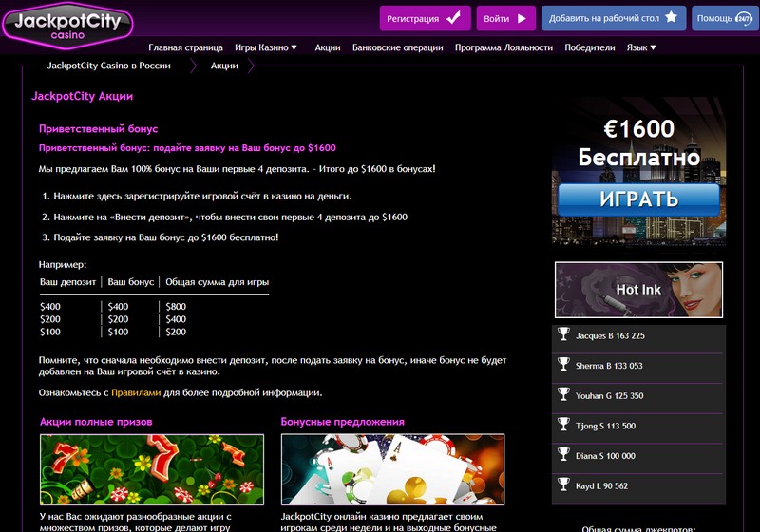Image resolution: width=760 pixels, height=532 pixels.
Task: Click trophy icon next to Youhan G
Action: click(563, 394)
